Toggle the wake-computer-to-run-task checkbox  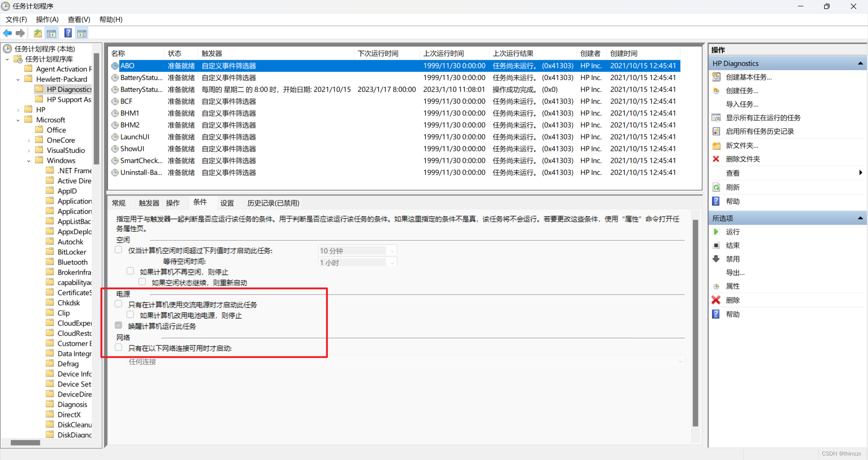click(x=118, y=325)
